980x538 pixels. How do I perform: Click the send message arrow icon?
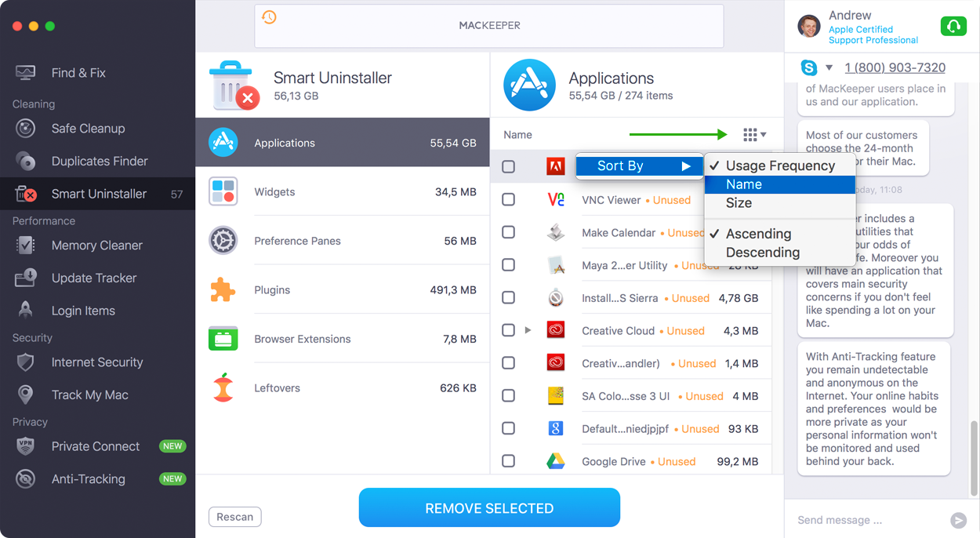pyautogui.click(x=958, y=520)
